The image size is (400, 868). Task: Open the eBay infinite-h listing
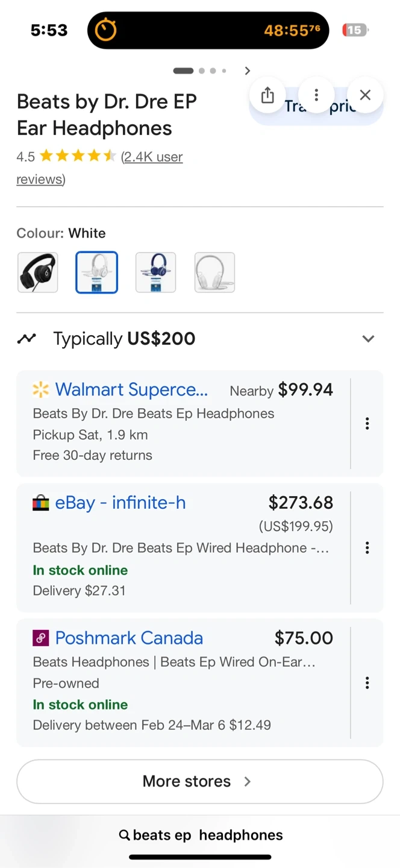(120, 503)
